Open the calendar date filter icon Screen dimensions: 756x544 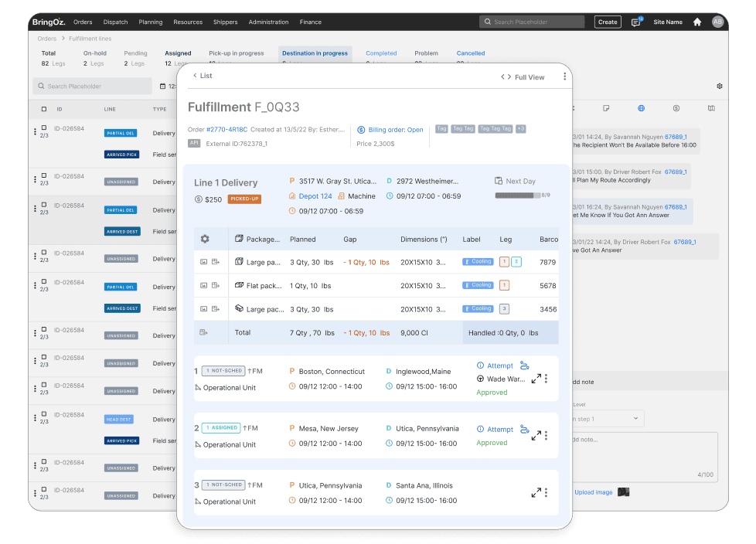click(162, 87)
